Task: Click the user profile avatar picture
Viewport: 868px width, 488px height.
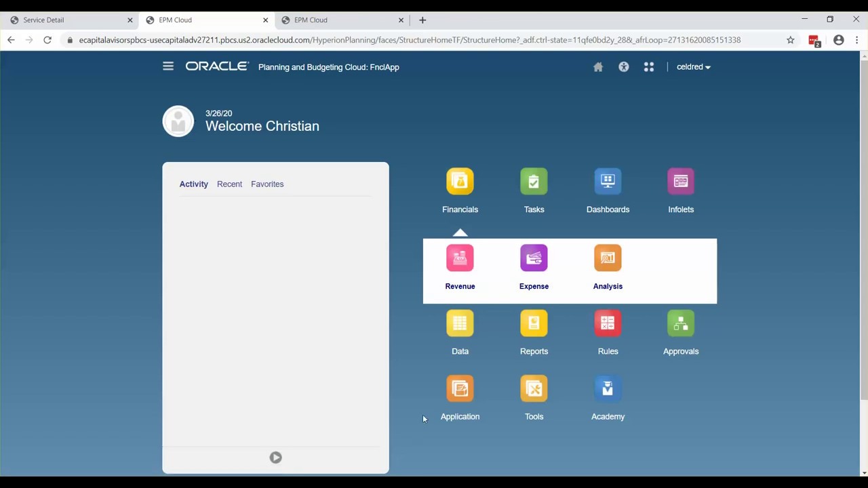Action: pyautogui.click(x=178, y=121)
